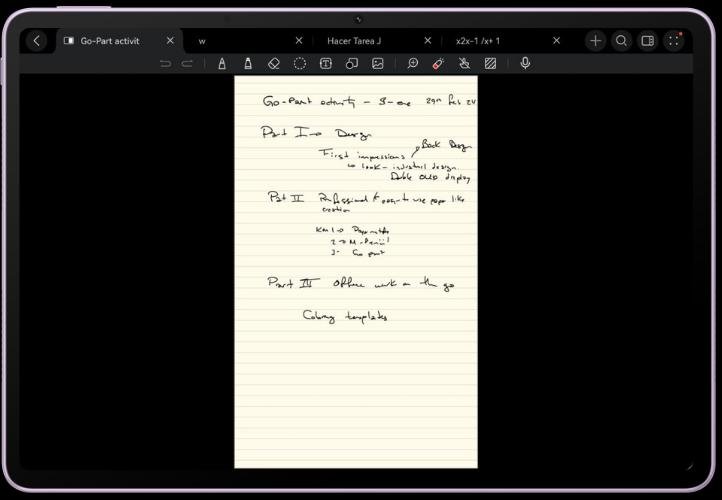Screen dimensions: 722x500
Task: Toggle the sidebar panel view icon
Action: click(x=647, y=41)
